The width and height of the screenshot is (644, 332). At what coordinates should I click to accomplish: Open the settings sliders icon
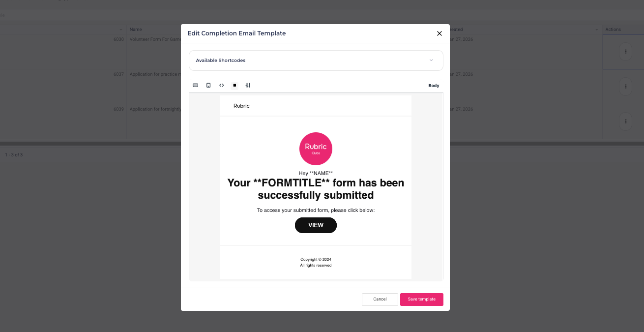[248, 86]
